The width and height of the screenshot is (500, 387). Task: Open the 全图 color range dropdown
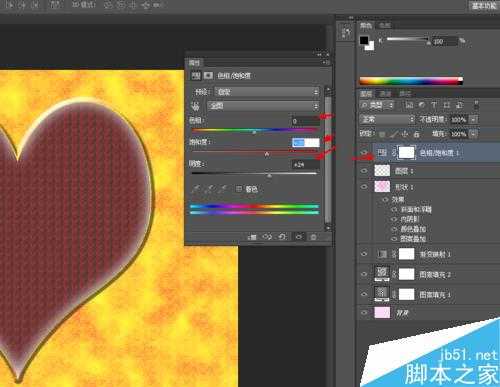[263, 106]
